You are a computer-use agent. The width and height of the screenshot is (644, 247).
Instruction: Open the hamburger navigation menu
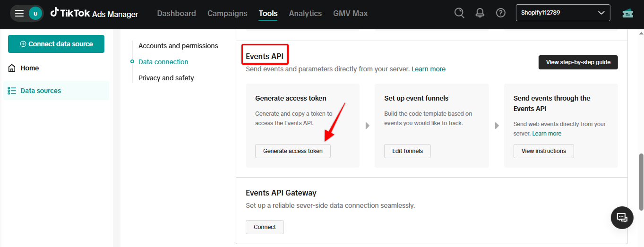click(x=19, y=13)
